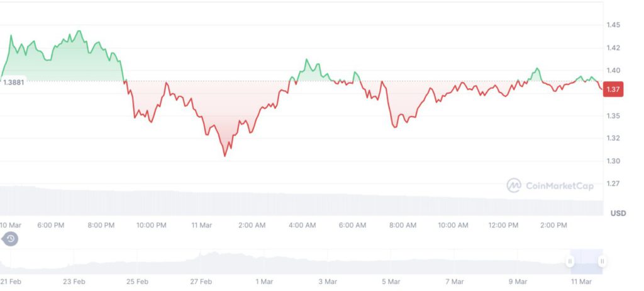
Task: Click the 8:00 PM time axis label
Action: tap(101, 225)
